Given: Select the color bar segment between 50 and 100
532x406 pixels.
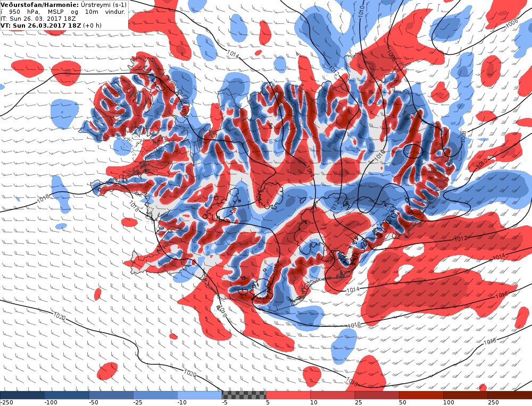Looking at the screenshot, I should (x=421, y=395).
